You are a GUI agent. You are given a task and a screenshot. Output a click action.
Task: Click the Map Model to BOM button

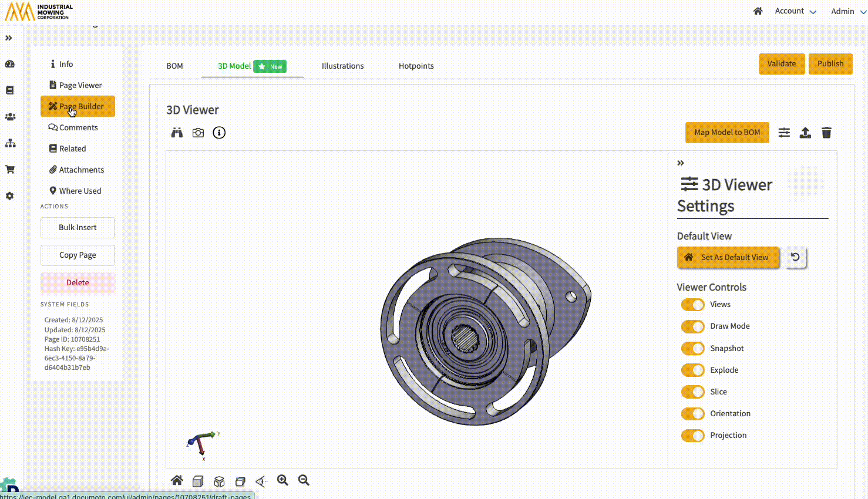click(727, 133)
